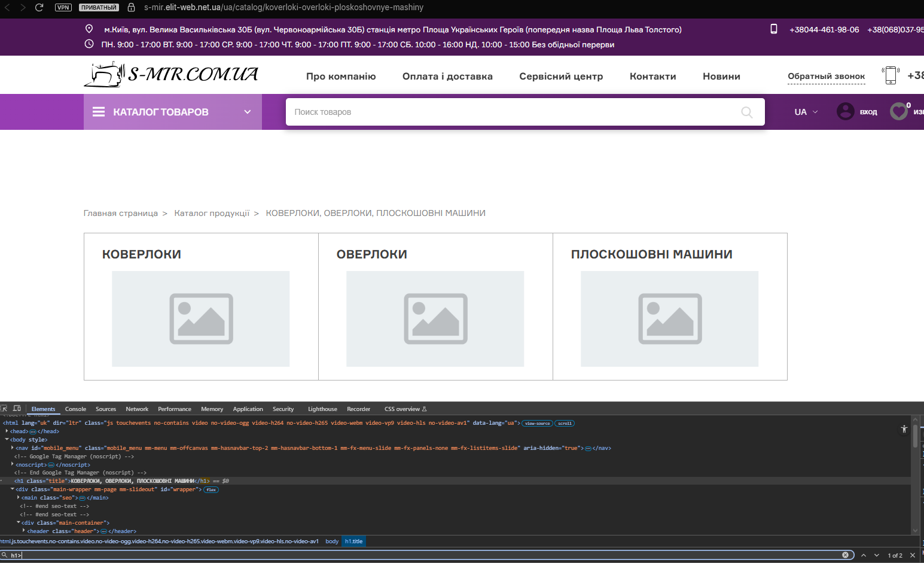Viewport: 924px width, 563px height.
Task: Click the ringing phone icon in header
Action: 891,75
